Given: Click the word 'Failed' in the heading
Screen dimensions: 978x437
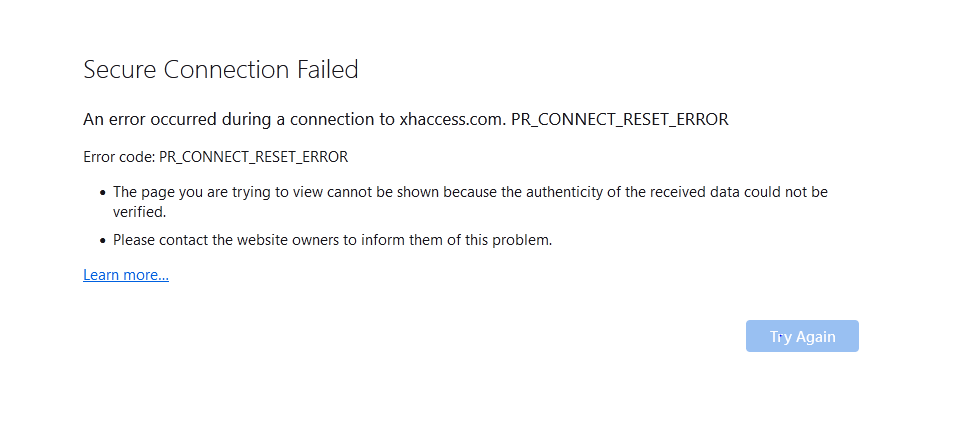Looking at the screenshot, I should pos(327,70).
